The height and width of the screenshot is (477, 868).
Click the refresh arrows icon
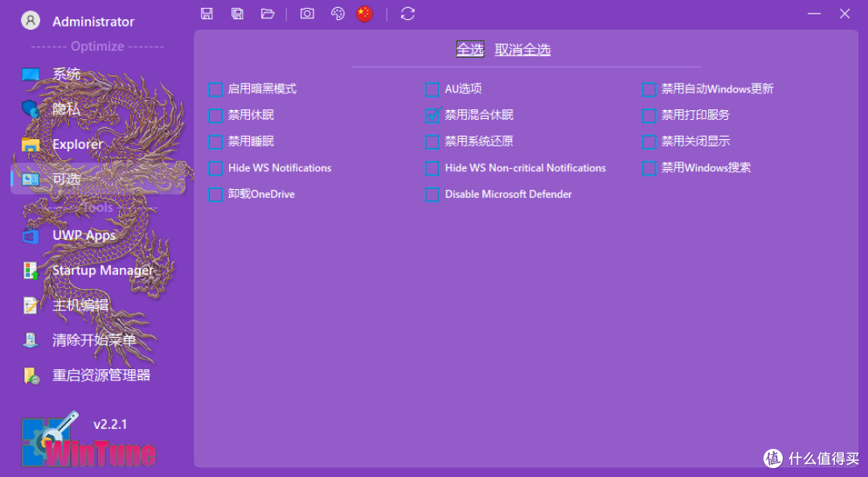click(408, 14)
